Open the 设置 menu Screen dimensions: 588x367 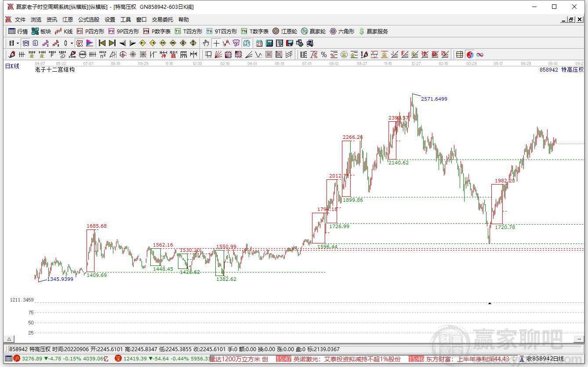pos(110,19)
